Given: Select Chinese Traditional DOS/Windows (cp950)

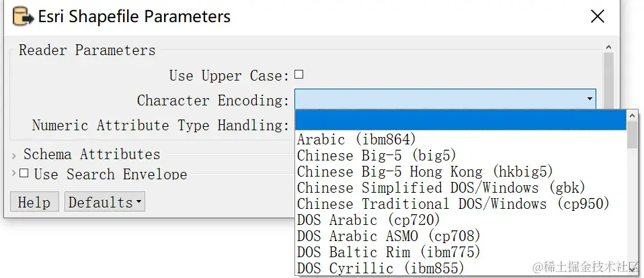Looking at the screenshot, I should point(452,204).
